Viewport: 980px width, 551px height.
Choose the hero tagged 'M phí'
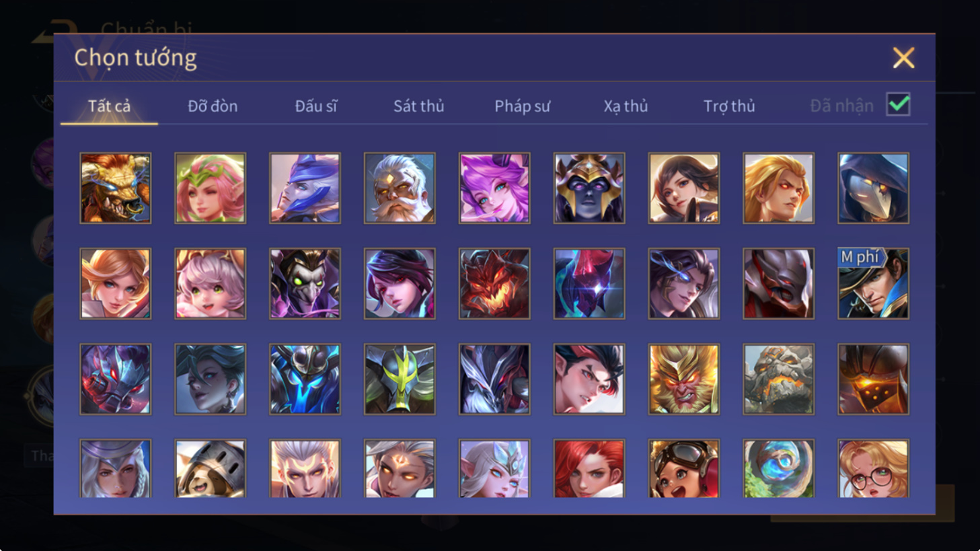[x=873, y=283]
